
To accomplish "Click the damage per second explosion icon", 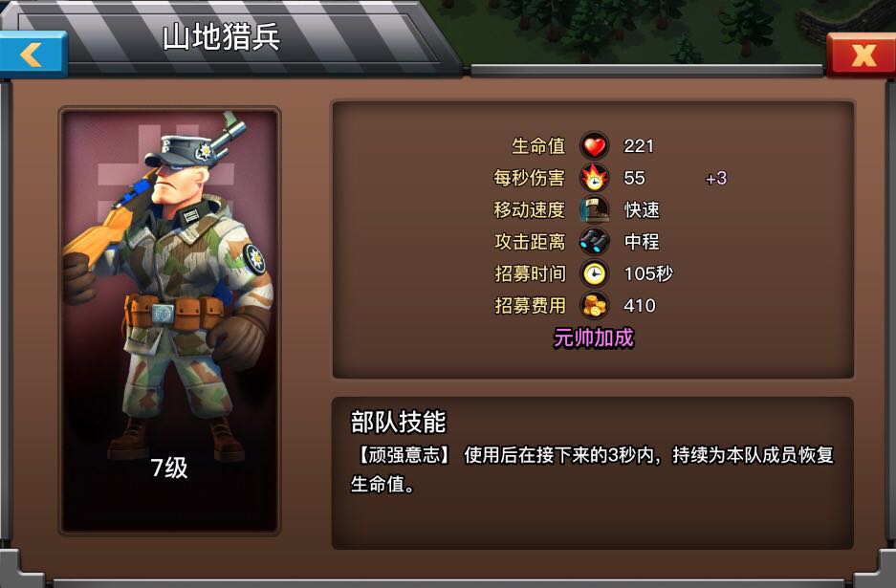I will point(594,178).
